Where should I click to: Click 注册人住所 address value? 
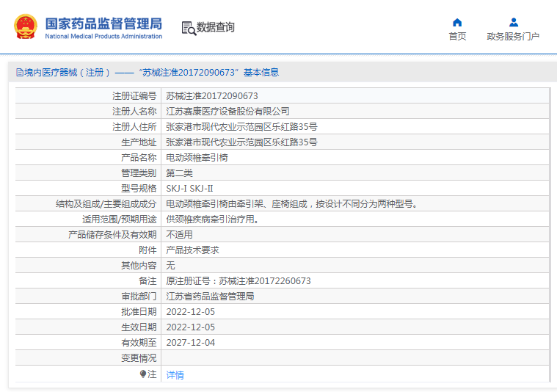coord(241,127)
